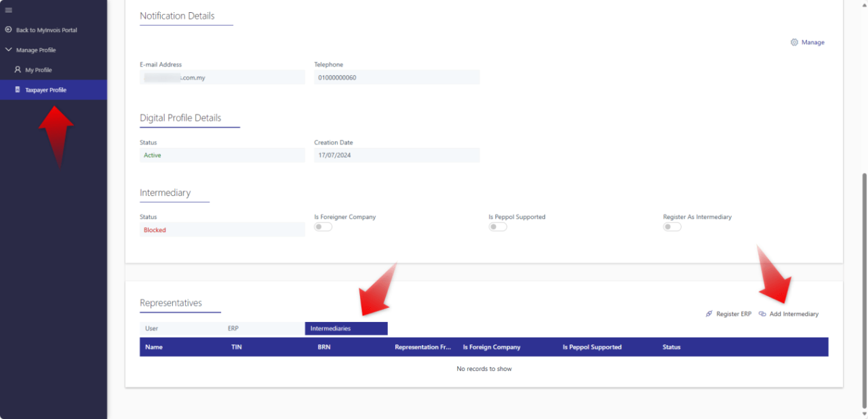This screenshot has width=868, height=419.
Task: Select the Manage Profile chevron icon
Action: tap(8, 49)
